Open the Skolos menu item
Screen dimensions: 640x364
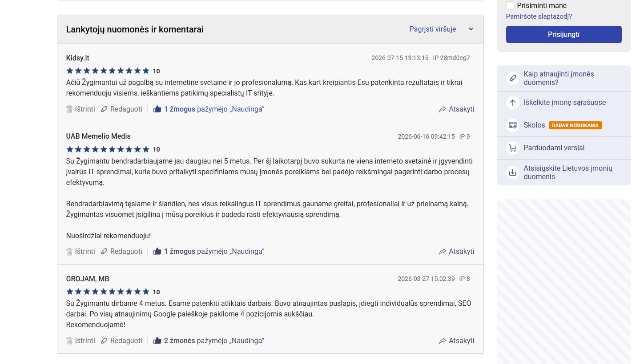click(534, 125)
